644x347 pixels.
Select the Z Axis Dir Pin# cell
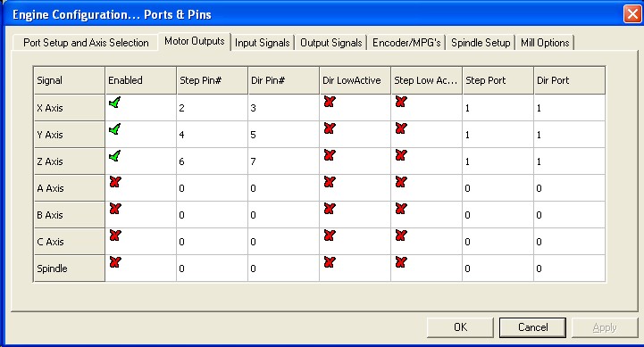click(x=284, y=161)
